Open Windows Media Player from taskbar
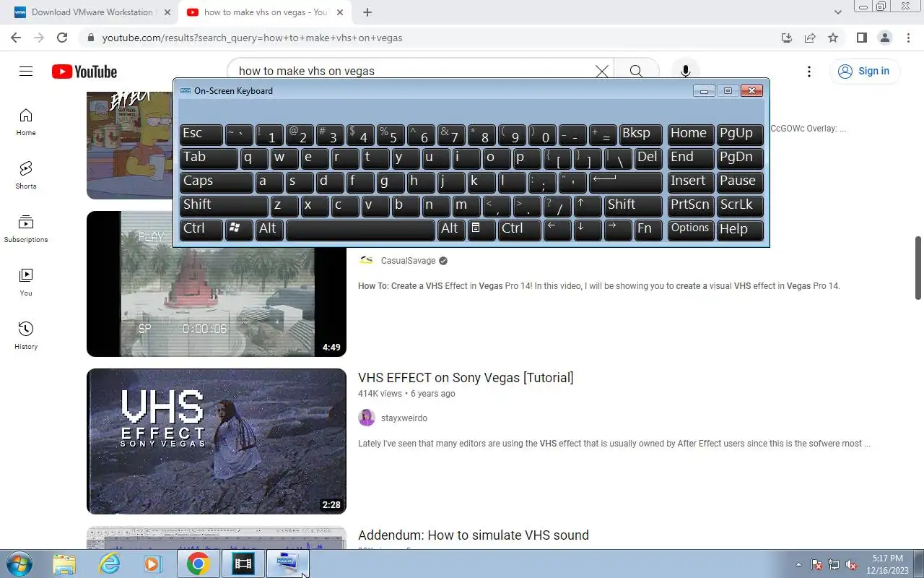This screenshot has width=924, height=578. [x=153, y=564]
